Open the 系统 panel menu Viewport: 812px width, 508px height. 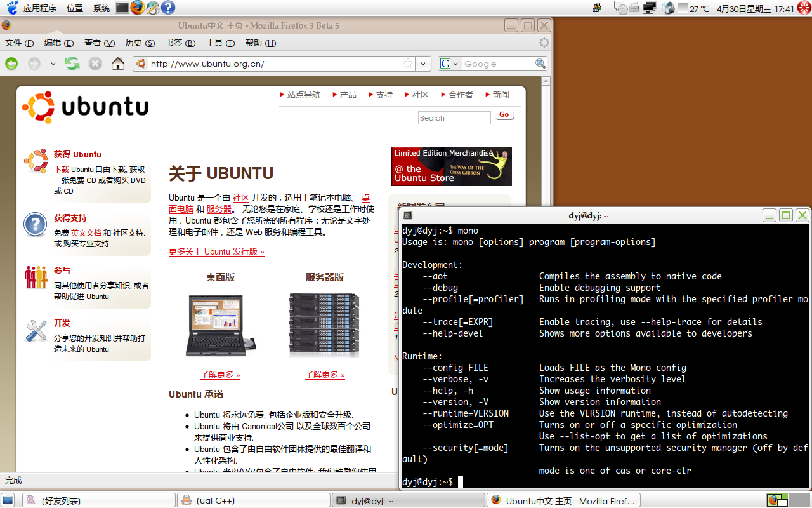point(101,8)
